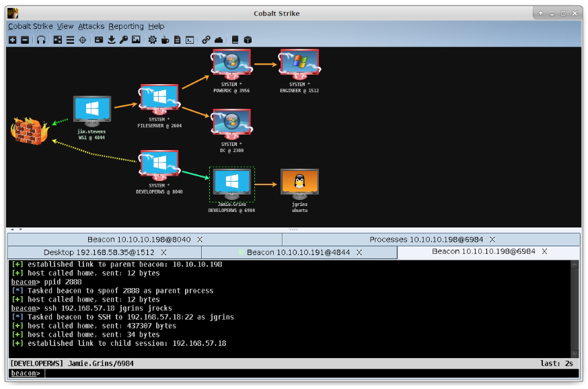Close the Beacon 10.10.10.198@6984 tab
Screen dimensions: 588x389
pyautogui.click(x=544, y=251)
